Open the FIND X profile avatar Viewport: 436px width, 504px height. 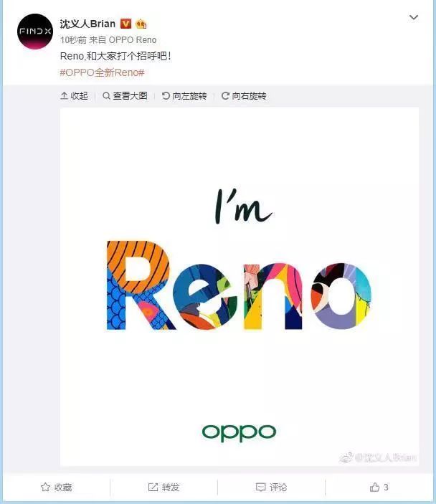tap(35, 31)
